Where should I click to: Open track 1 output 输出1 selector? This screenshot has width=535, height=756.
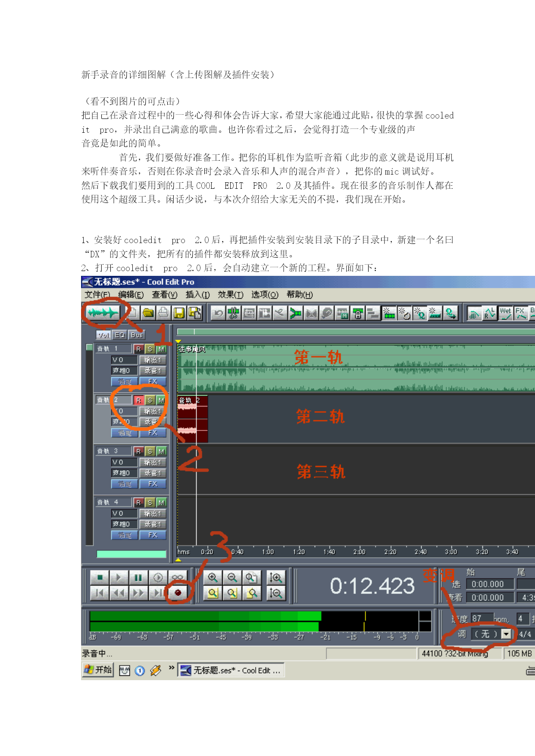(153, 360)
